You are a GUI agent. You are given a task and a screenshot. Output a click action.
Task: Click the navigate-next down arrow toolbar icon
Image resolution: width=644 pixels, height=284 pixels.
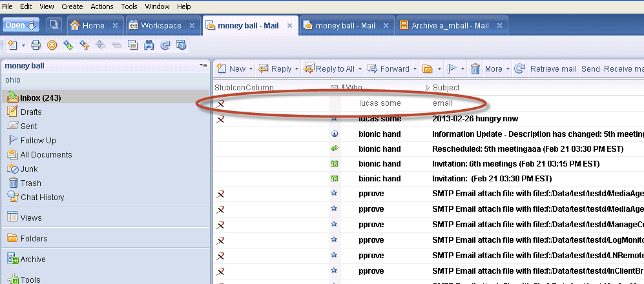coord(68,45)
